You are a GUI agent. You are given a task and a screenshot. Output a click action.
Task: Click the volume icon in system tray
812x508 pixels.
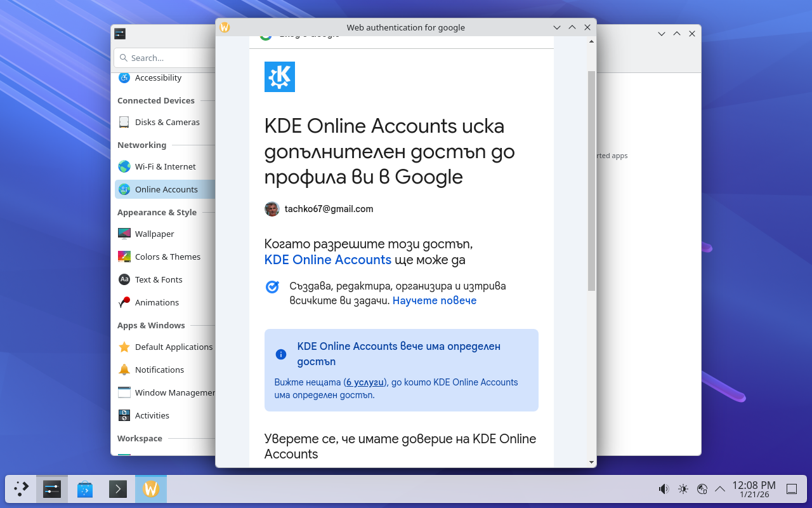pyautogui.click(x=664, y=489)
